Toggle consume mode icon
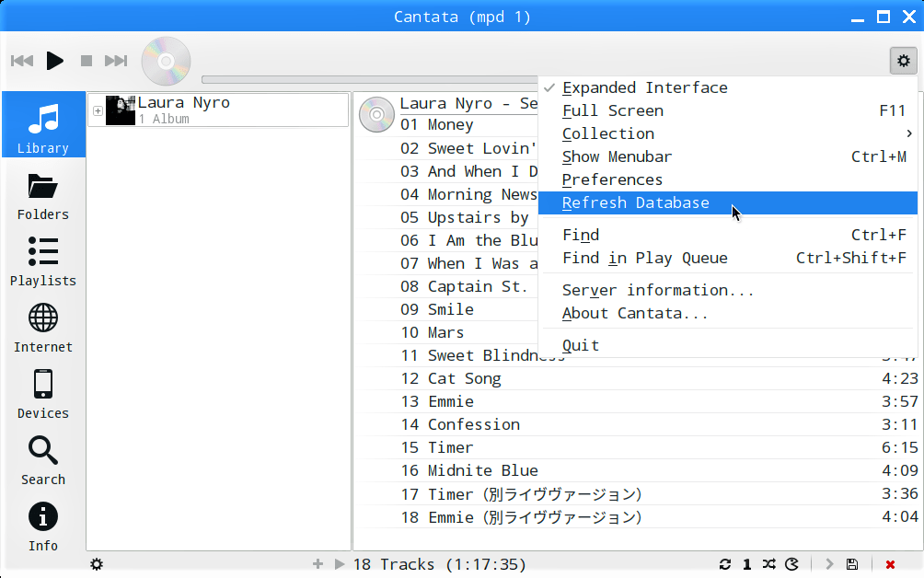This screenshot has height=578, width=924. 792,564
